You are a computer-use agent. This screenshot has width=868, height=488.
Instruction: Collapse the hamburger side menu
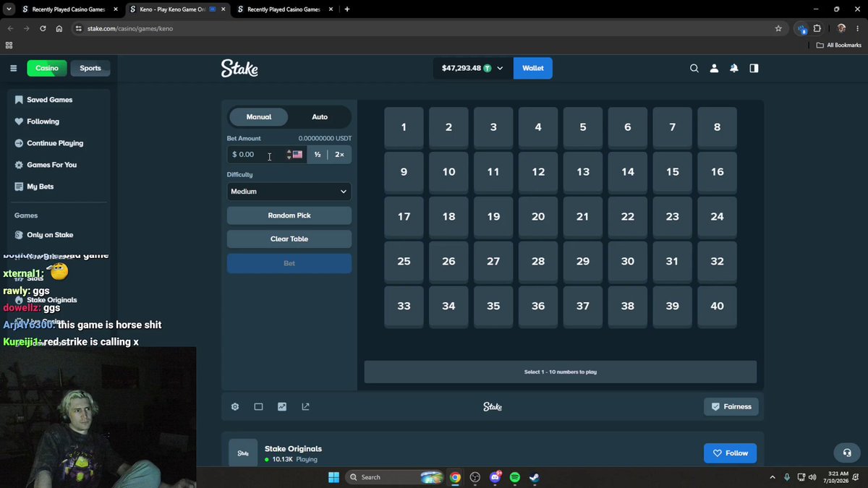point(13,68)
